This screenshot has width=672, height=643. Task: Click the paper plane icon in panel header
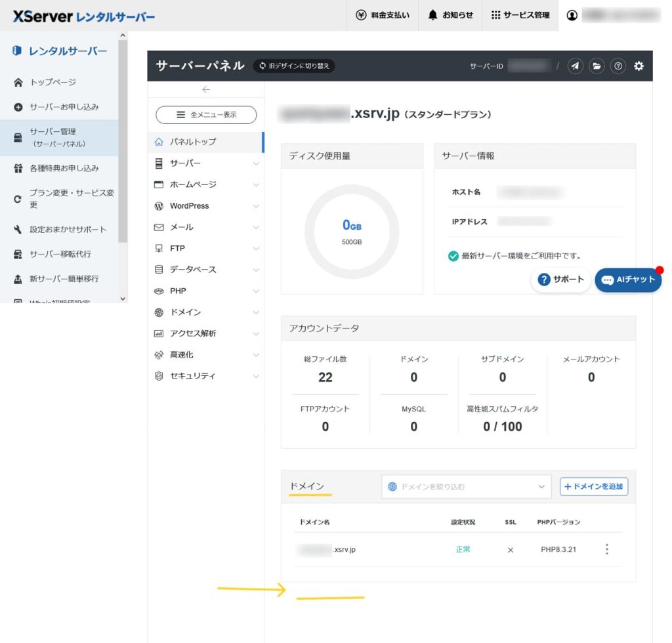(x=575, y=66)
